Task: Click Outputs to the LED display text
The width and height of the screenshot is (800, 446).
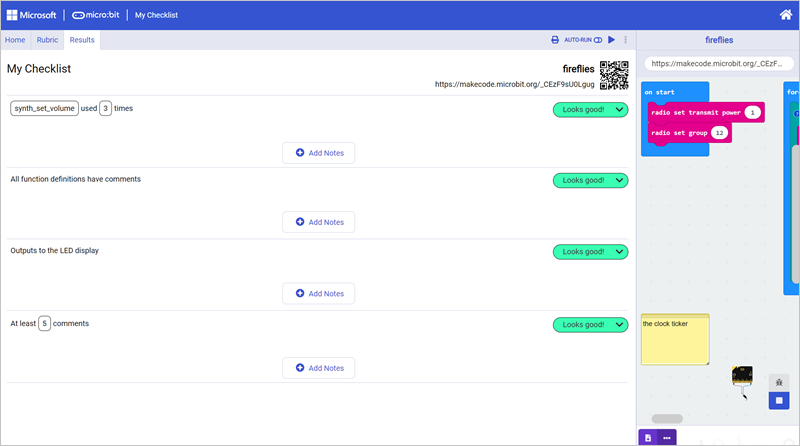Action: [x=55, y=251]
